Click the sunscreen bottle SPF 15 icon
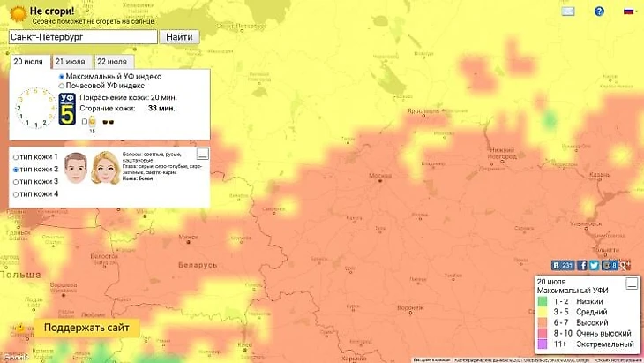 (92, 122)
